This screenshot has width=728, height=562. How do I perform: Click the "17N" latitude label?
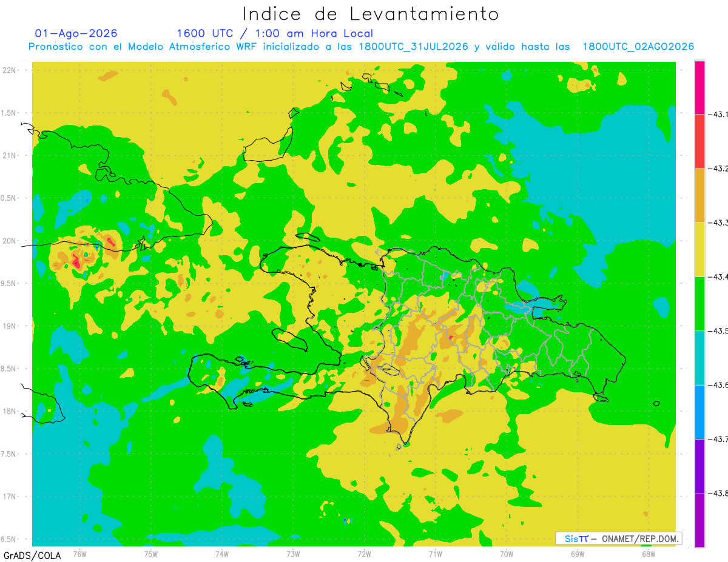[x=10, y=497]
